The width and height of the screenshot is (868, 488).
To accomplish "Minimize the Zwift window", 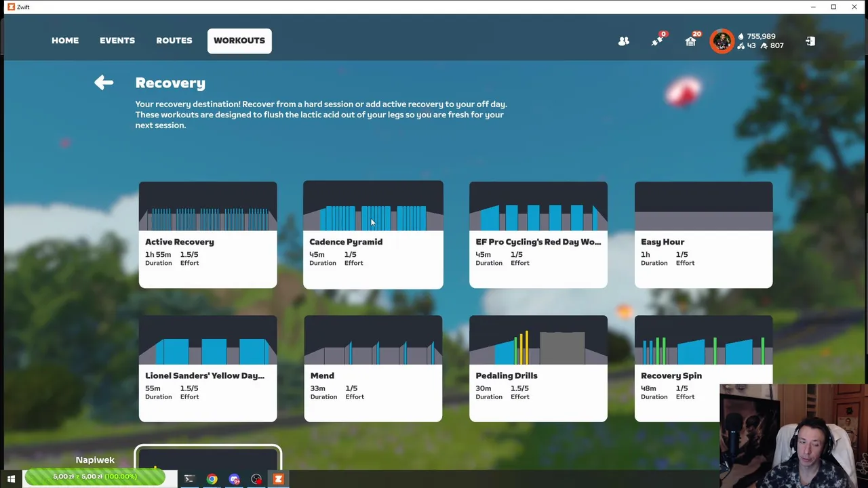I will (x=813, y=7).
